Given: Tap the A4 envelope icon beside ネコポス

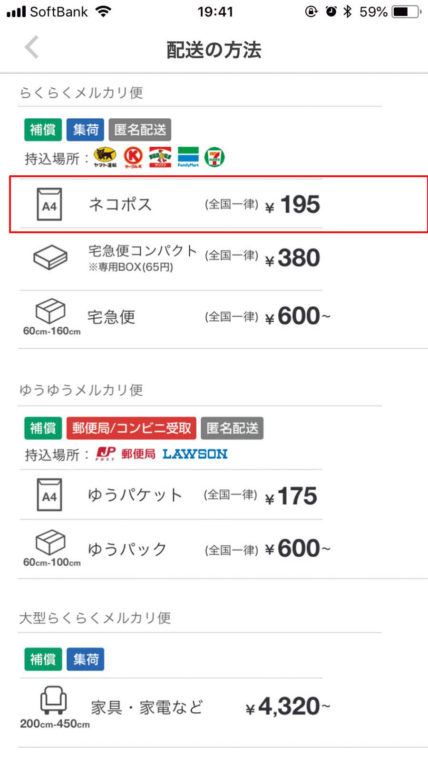Looking at the screenshot, I should point(49,205).
